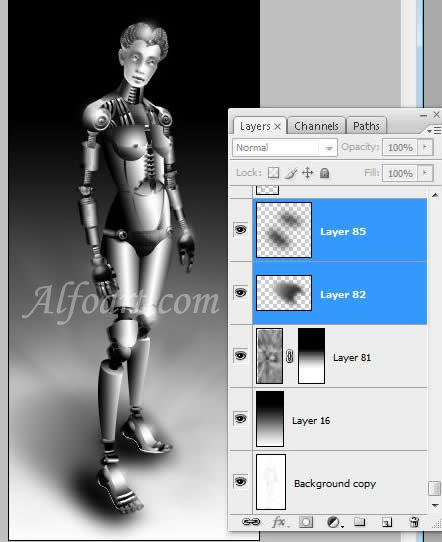
Task: Lock all layer attributes
Action: coord(324,172)
